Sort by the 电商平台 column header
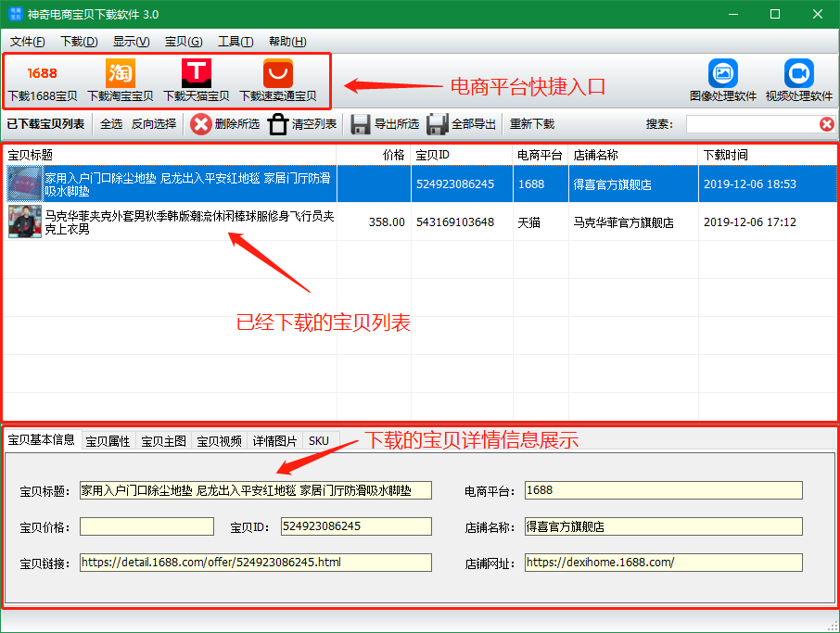The image size is (840, 633). point(541,156)
